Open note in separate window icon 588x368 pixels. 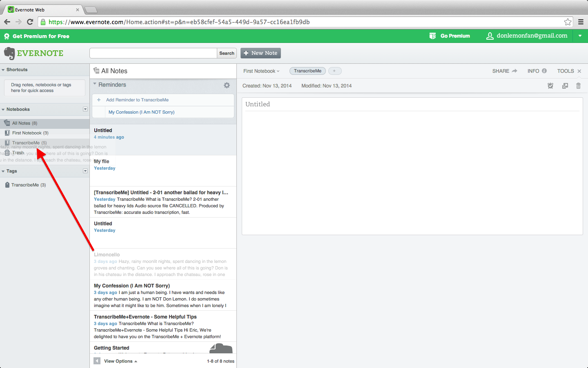(565, 86)
